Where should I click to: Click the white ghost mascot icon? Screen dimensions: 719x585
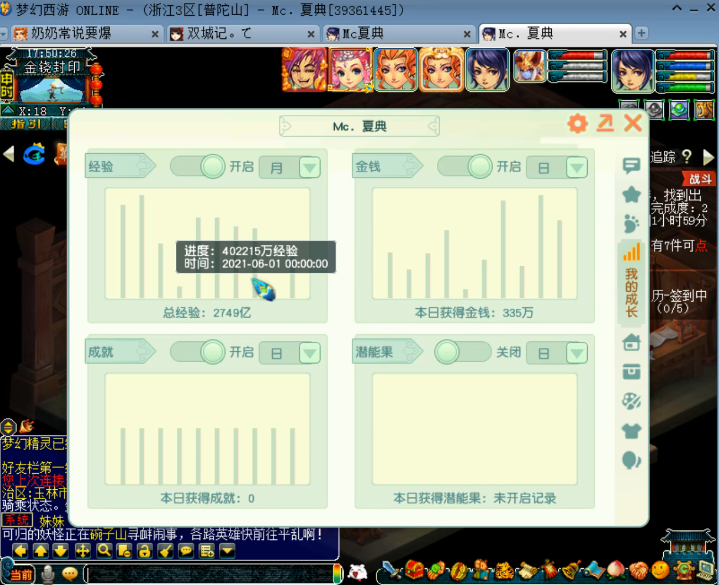[357, 572]
